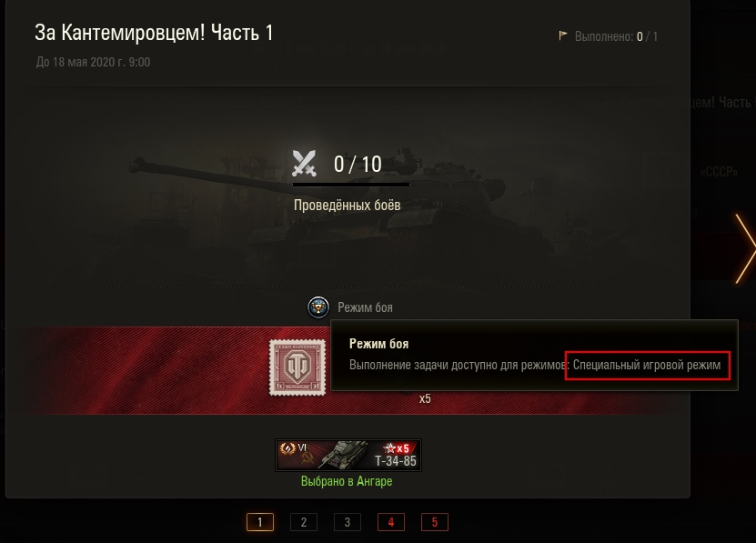
Task: Click the crossed swords battles icon
Action: tap(304, 163)
